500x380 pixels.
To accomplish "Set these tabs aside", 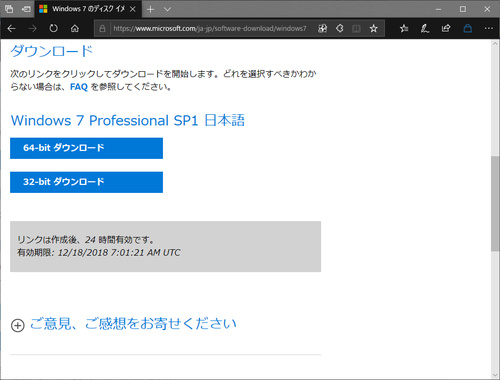I will pyautogui.click(x=26, y=9).
